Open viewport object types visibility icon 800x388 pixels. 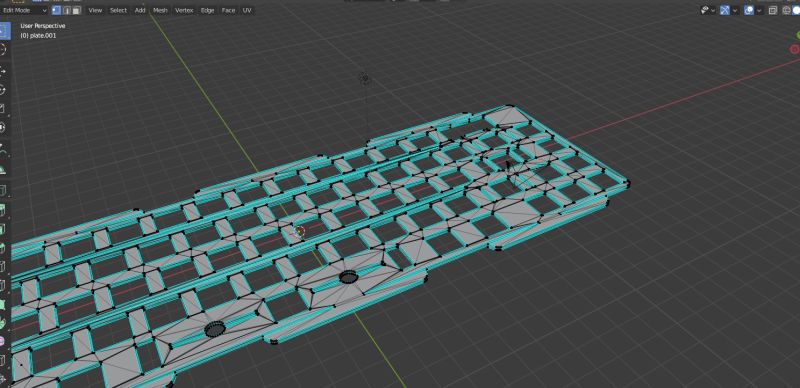(x=705, y=10)
